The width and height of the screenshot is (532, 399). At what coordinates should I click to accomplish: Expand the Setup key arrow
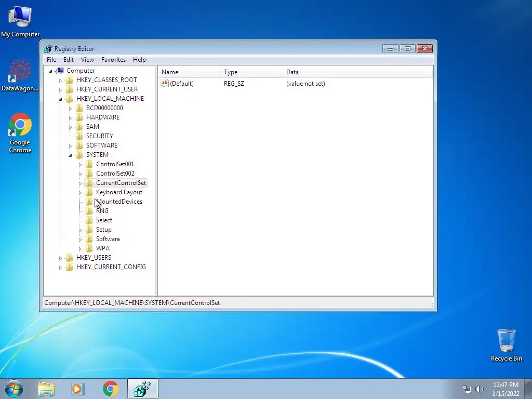[80, 230]
